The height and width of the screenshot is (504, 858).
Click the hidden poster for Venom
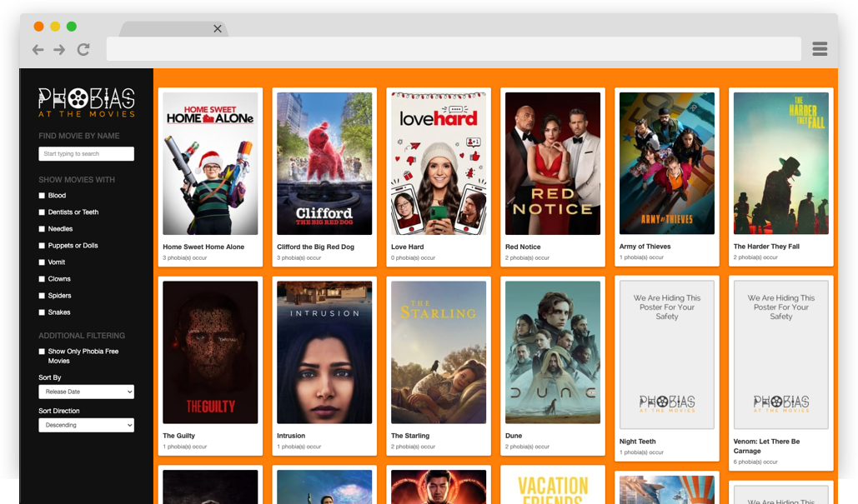click(x=780, y=355)
